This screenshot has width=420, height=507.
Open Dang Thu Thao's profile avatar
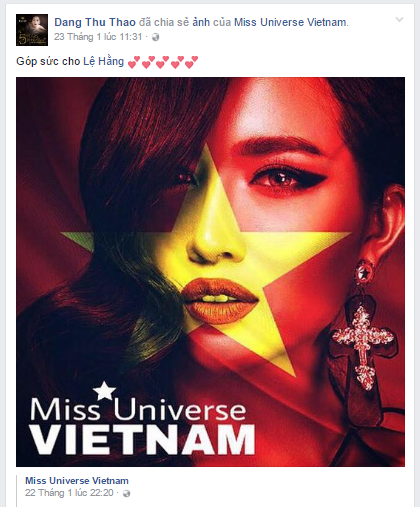pos(32,30)
